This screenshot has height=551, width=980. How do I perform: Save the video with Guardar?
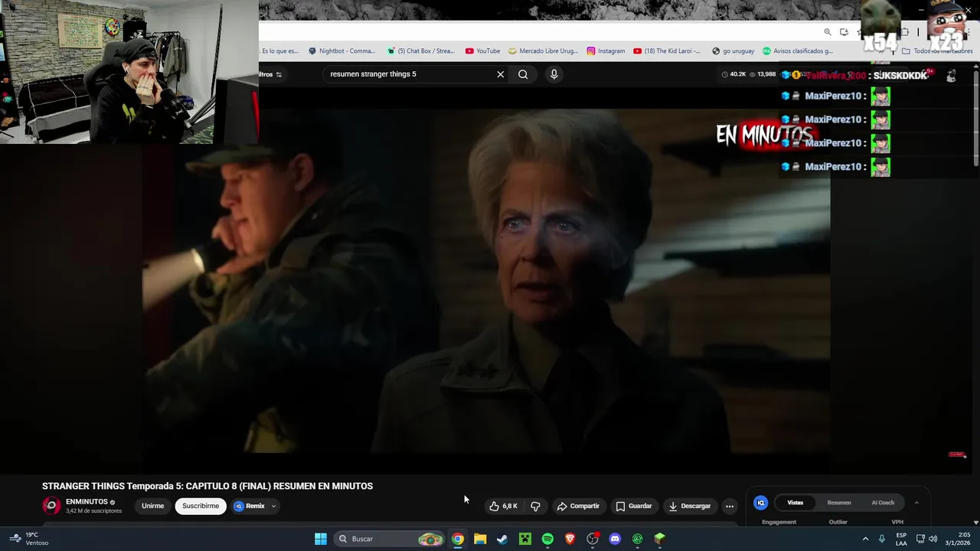pyautogui.click(x=633, y=506)
